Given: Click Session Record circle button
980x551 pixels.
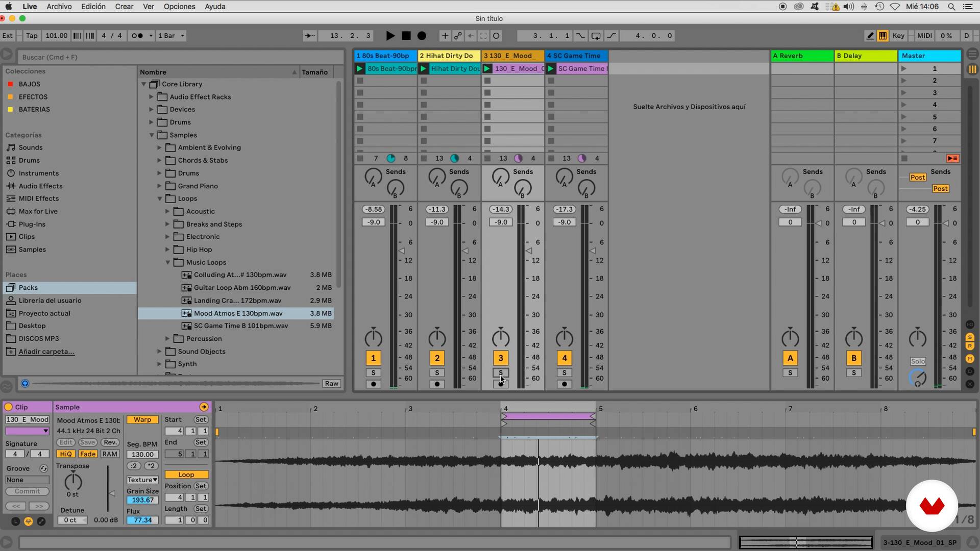Looking at the screenshot, I should [x=496, y=36].
